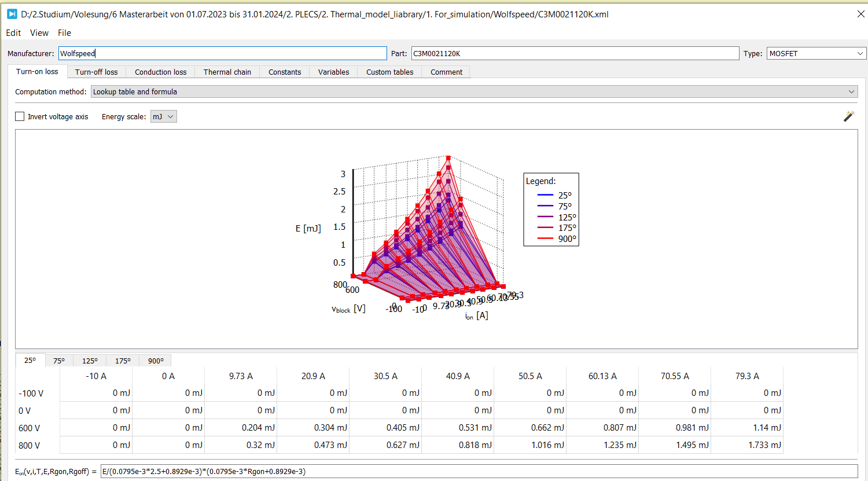This screenshot has height=481, width=868.
Task: Toggle Invert voltage axis checkbox
Action: point(20,116)
